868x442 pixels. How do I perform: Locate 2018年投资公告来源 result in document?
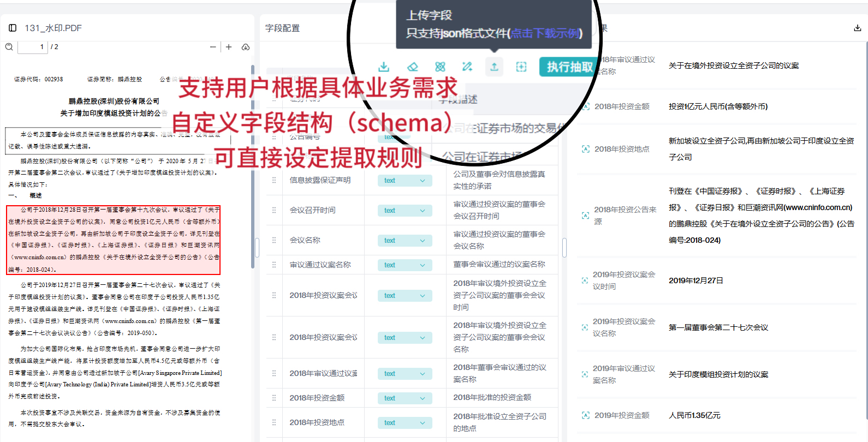click(x=585, y=216)
